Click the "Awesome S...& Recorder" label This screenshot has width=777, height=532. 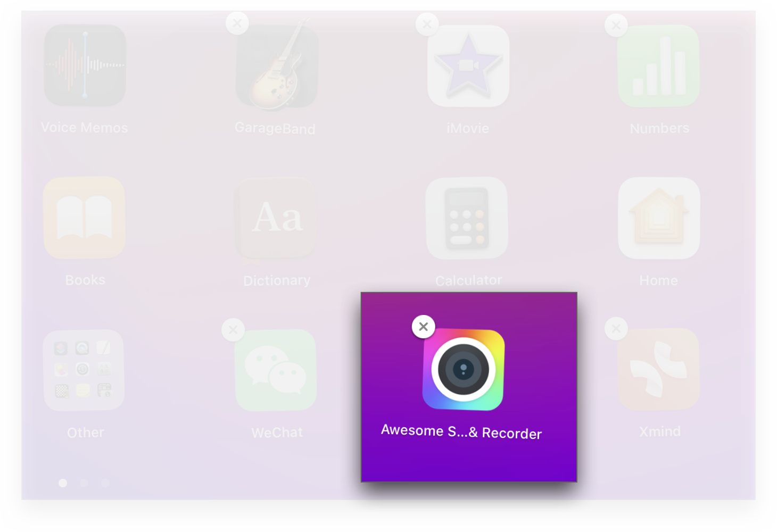pyautogui.click(x=461, y=432)
